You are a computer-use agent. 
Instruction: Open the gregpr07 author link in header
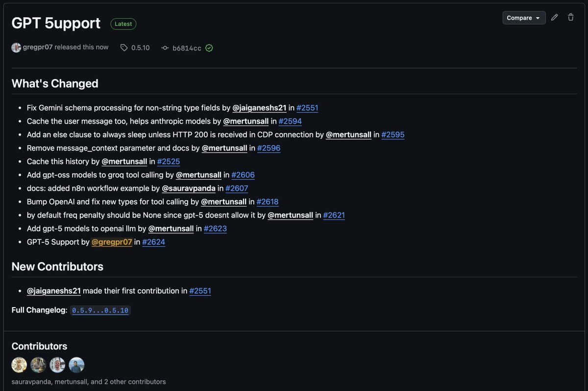pyautogui.click(x=38, y=48)
